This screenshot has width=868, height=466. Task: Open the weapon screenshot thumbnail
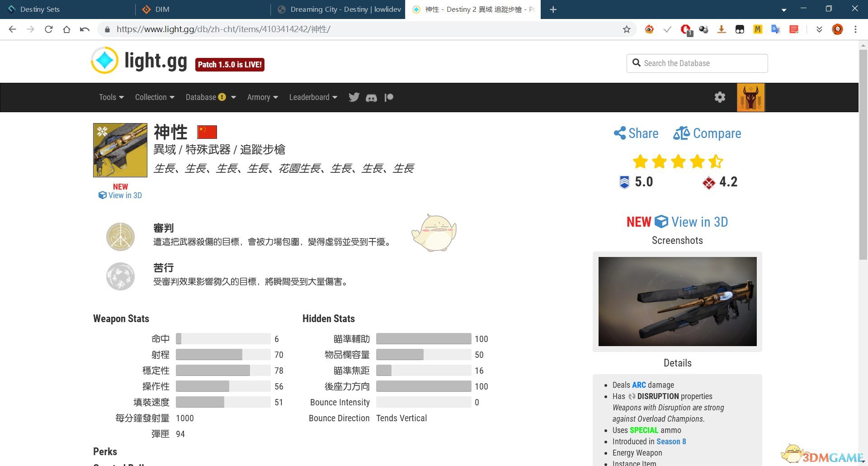[677, 301]
